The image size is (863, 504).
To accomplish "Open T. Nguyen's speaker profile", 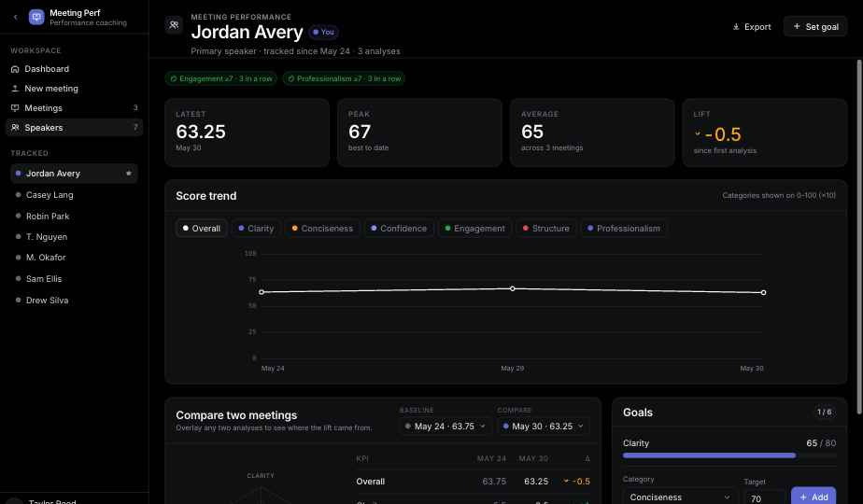I will click(x=75, y=236).
